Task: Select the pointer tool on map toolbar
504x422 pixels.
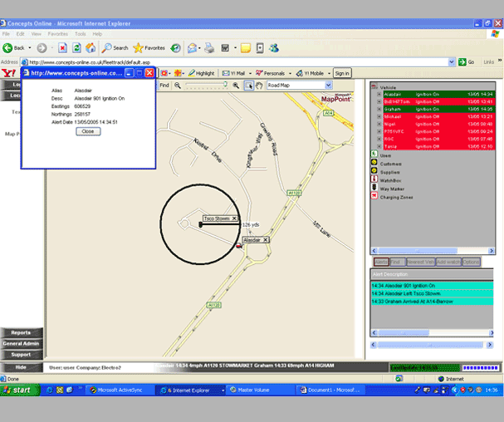Action: [249, 86]
